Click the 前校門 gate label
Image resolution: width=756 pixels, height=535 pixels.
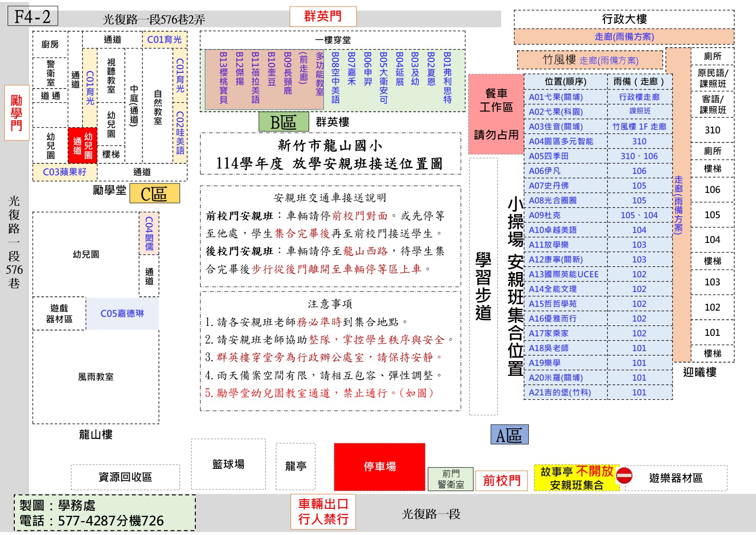(x=502, y=480)
